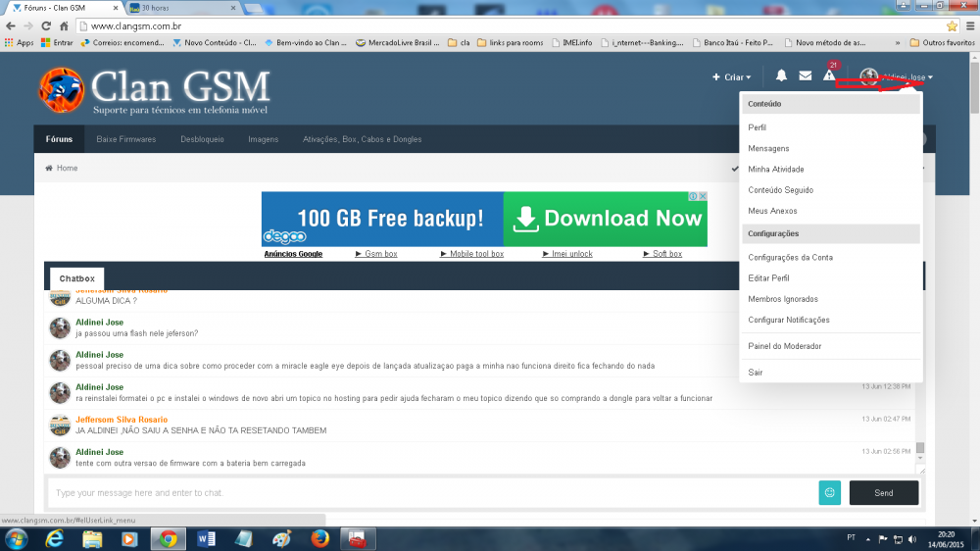
Task: Click the Send button in chatbox
Action: [884, 493]
